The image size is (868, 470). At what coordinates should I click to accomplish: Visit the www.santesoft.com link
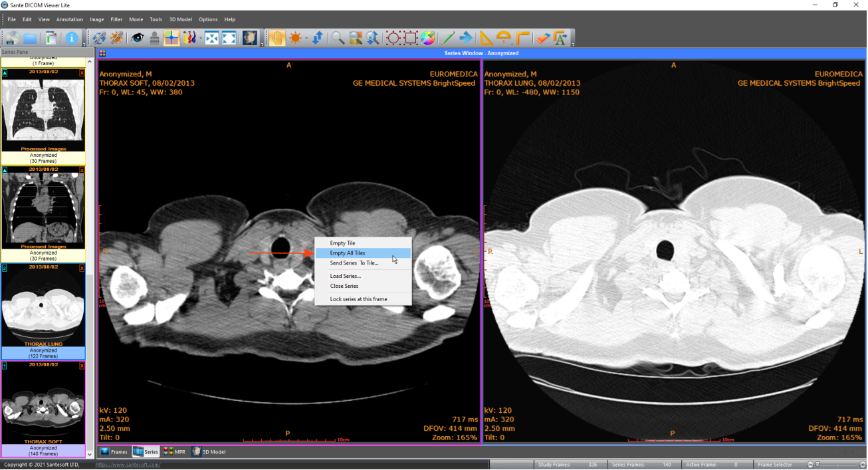click(128, 465)
